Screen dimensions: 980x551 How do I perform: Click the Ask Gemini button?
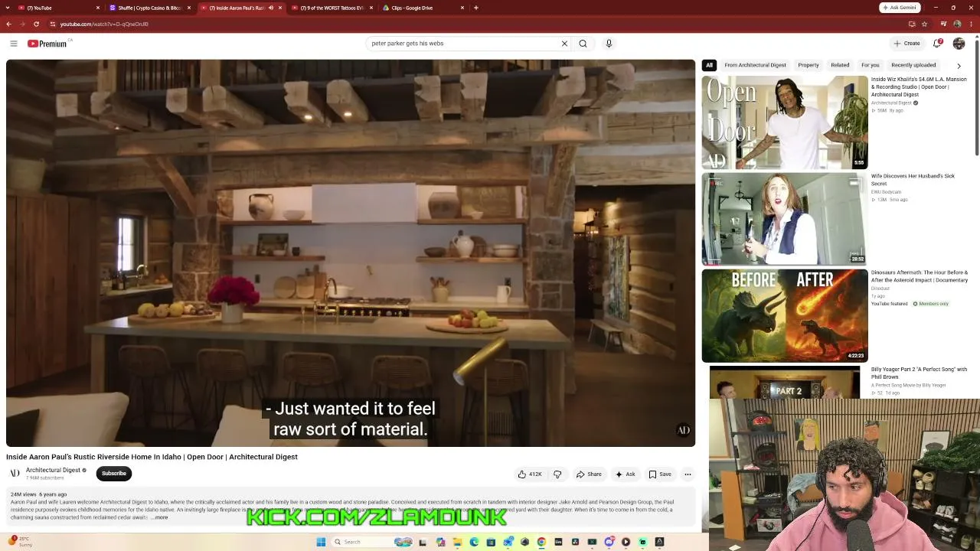[900, 8]
